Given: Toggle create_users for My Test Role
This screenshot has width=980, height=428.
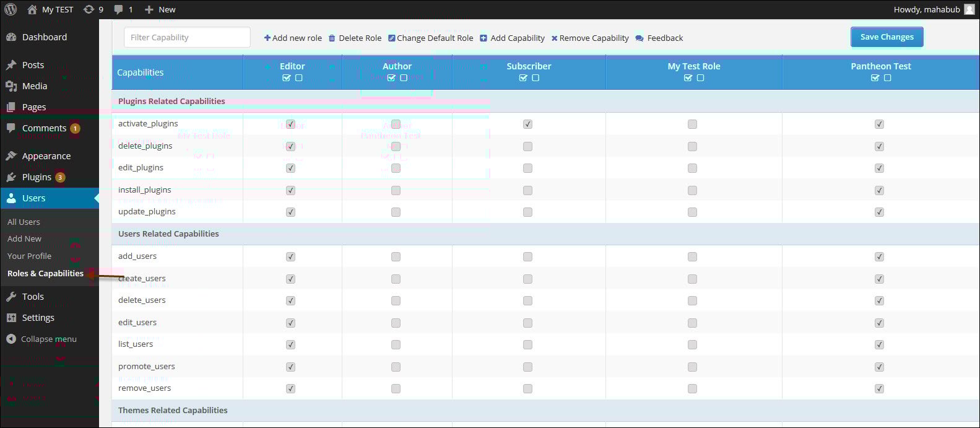Looking at the screenshot, I should (692, 279).
